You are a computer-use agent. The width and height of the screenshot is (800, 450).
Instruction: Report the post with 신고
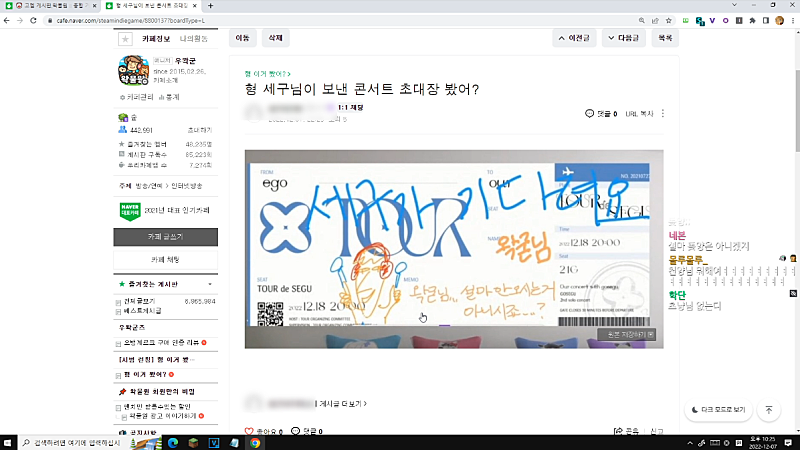click(x=657, y=431)
